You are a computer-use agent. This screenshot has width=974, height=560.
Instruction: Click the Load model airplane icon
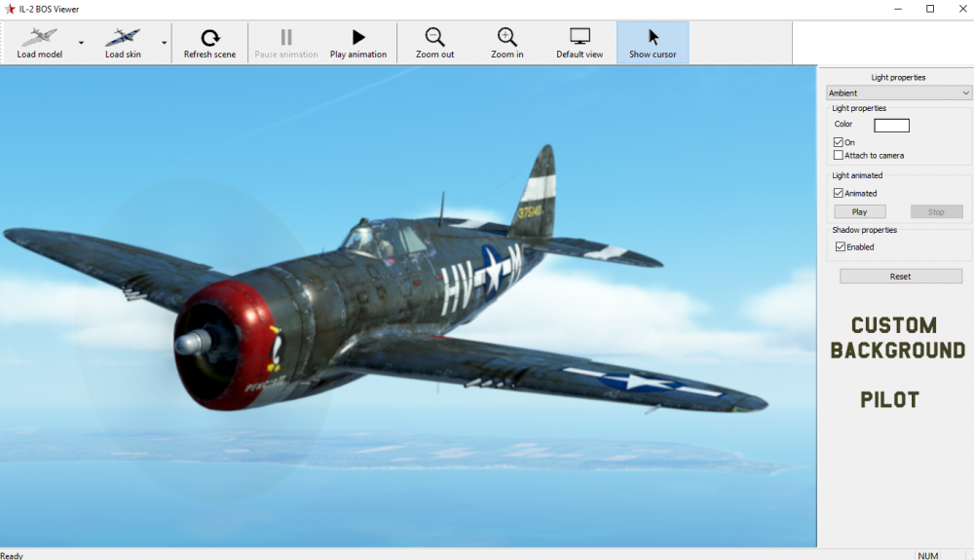[x=39, y=38]
